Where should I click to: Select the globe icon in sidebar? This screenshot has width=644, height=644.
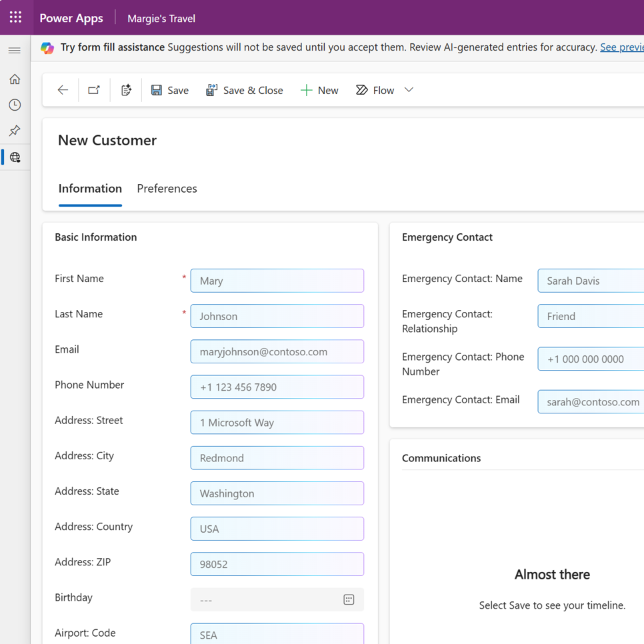[x=15, y=157]
